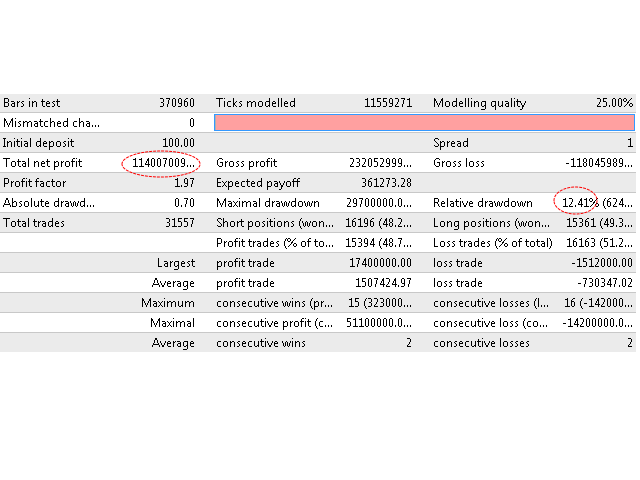The width and height of the screenshot is (640, 480).
Task: Click Profit factor value 1.97
Action: pos(184,183)
